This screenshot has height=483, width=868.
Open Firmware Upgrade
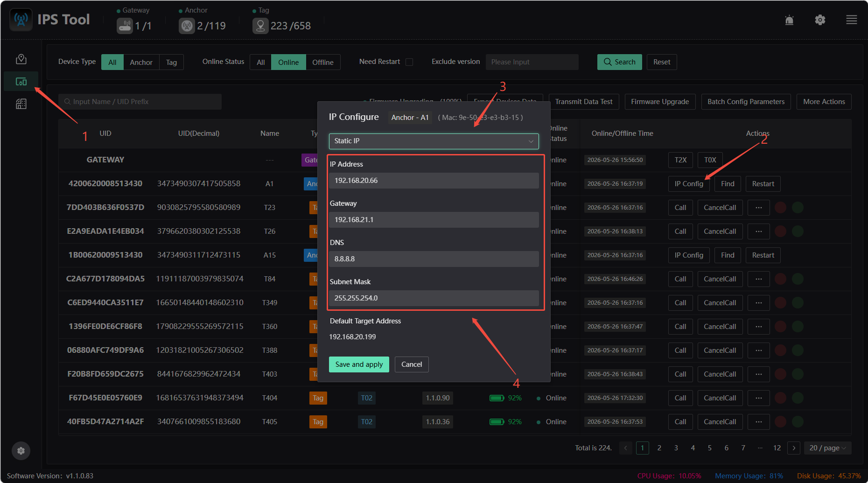[660, 101]
